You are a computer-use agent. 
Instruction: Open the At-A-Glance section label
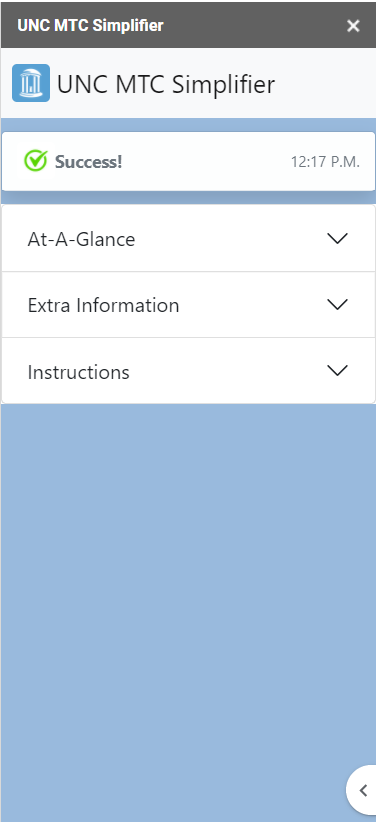point(81,239)
